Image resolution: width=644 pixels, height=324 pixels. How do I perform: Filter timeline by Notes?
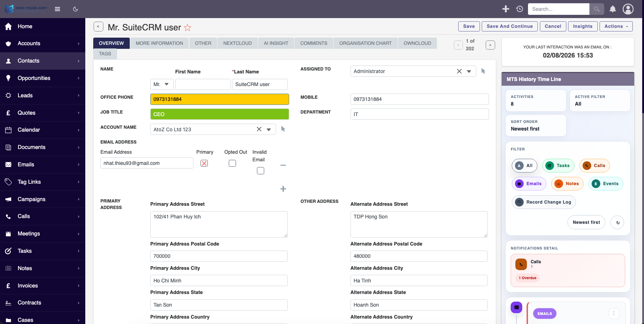pyautogui.click(x=567, y=184)
